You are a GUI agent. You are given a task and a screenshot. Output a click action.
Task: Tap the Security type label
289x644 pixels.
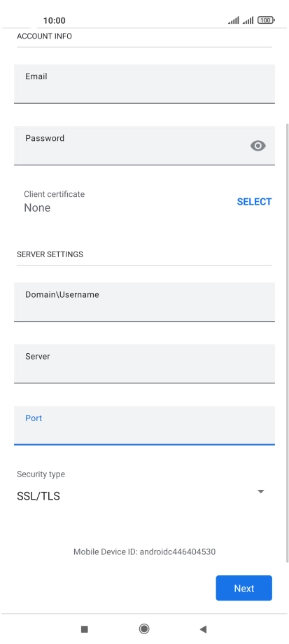(x=41, y=474)
